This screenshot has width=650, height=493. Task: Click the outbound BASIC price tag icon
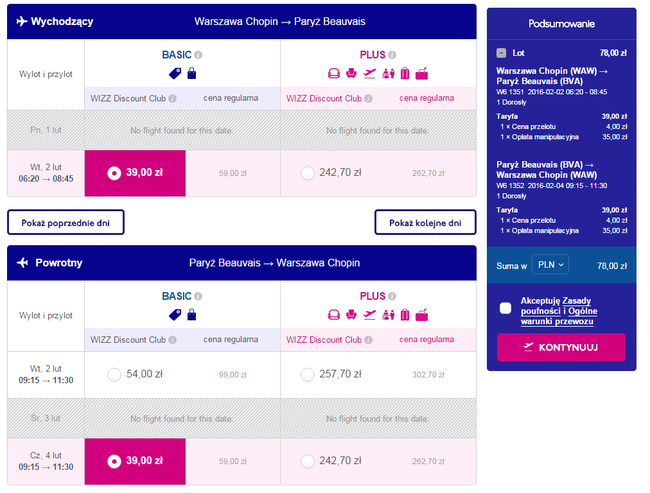(174, 73)
